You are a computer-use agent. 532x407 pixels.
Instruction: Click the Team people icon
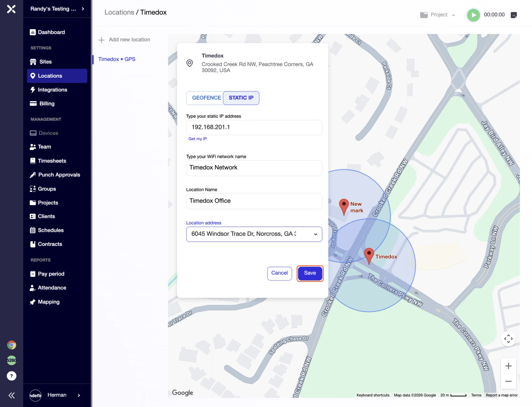click(x=33, y=147)
